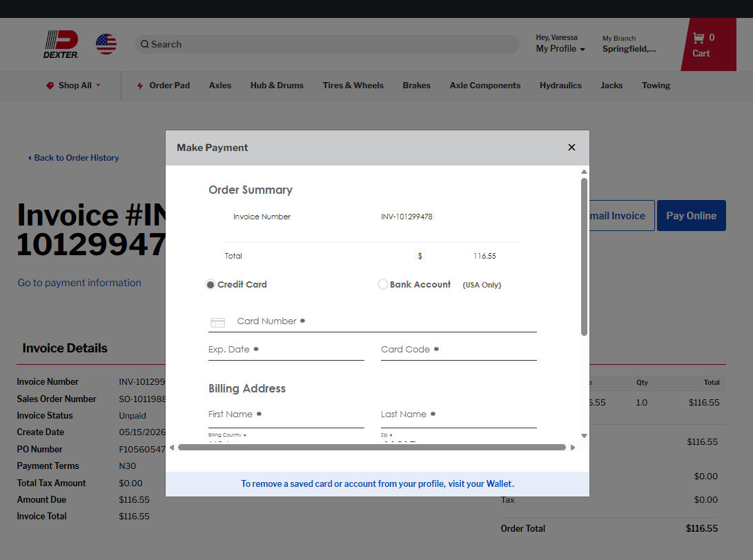
Task: Open the Axle Components category
Action: [x=485, y=86]
